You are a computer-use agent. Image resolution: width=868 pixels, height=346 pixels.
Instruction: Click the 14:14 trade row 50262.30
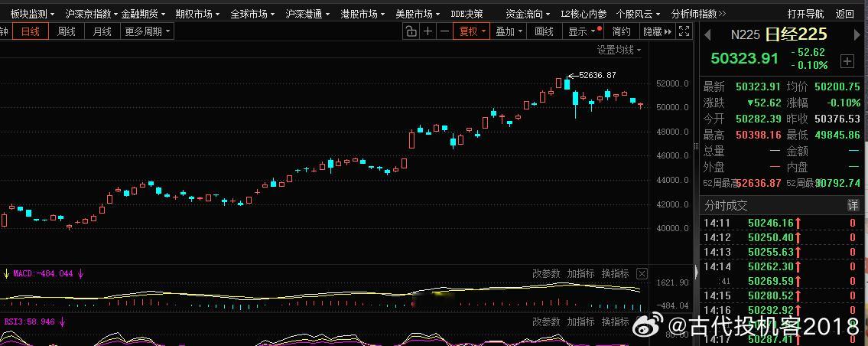[781, 266]
